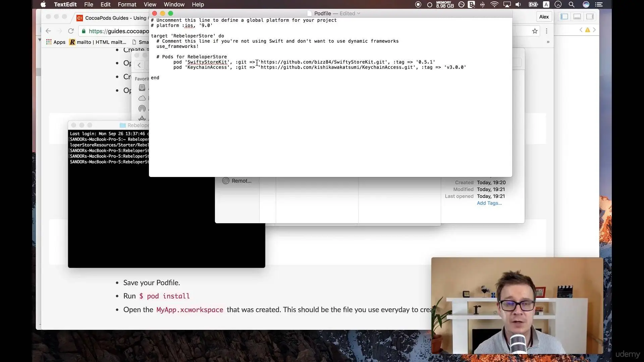The image size is (644, 362).
Task: Open the volume control in menu bar
Action: 518,4
